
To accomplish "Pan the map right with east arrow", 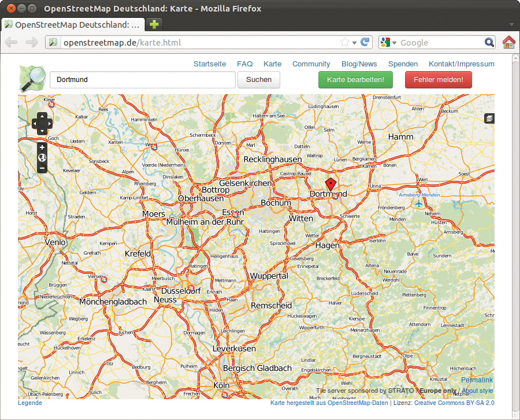I will tap(49, 124).
